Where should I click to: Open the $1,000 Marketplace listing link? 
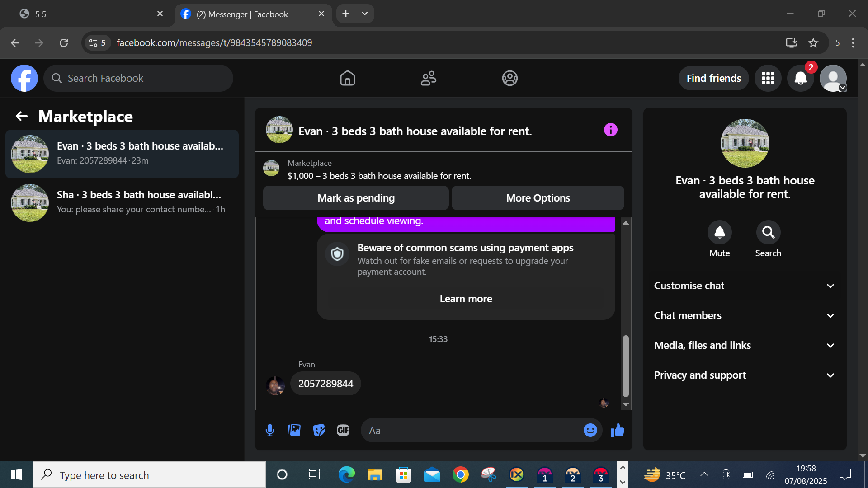379,176
